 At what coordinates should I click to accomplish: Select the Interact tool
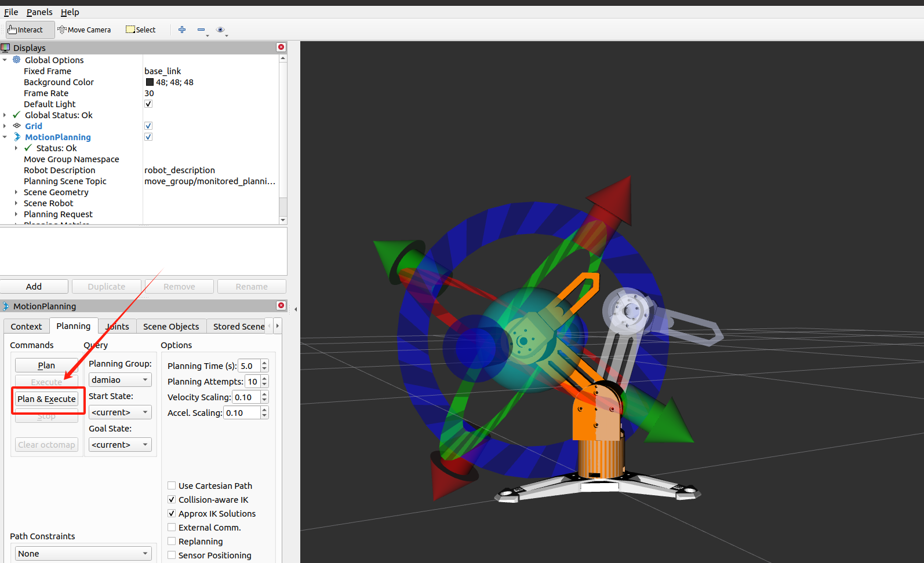[x=30, y=30]
